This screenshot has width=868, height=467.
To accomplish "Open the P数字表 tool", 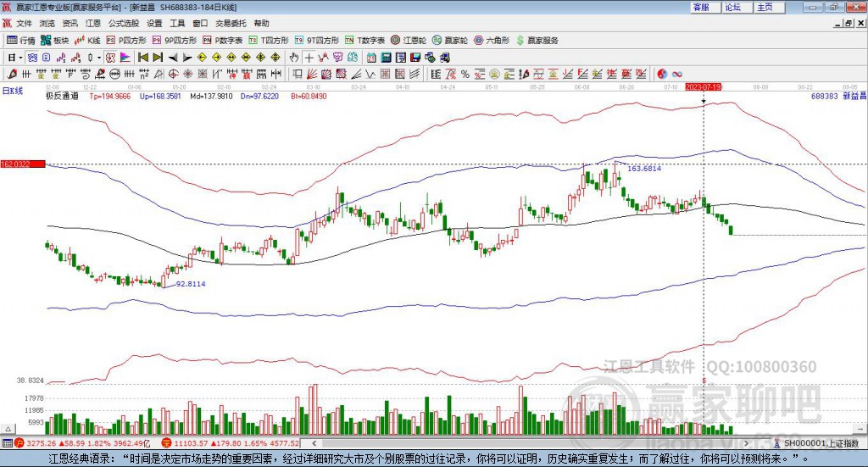I will [223, 41].
